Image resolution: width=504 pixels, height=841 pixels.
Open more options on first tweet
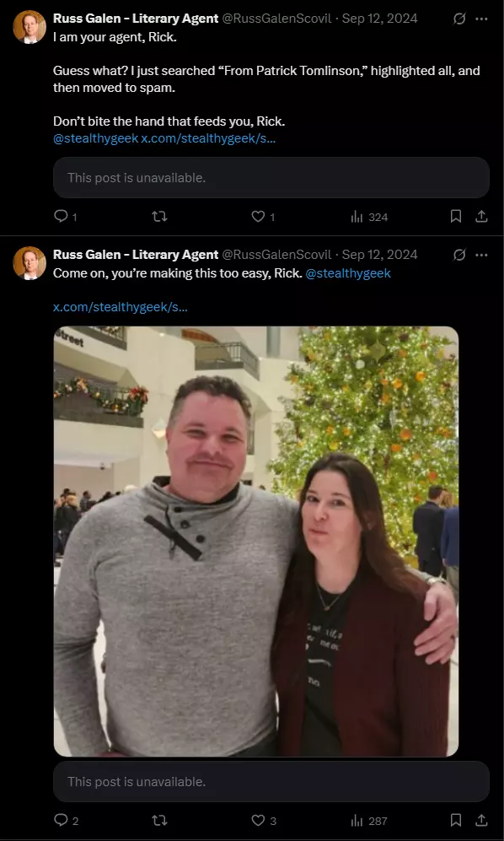pos(481,19)
